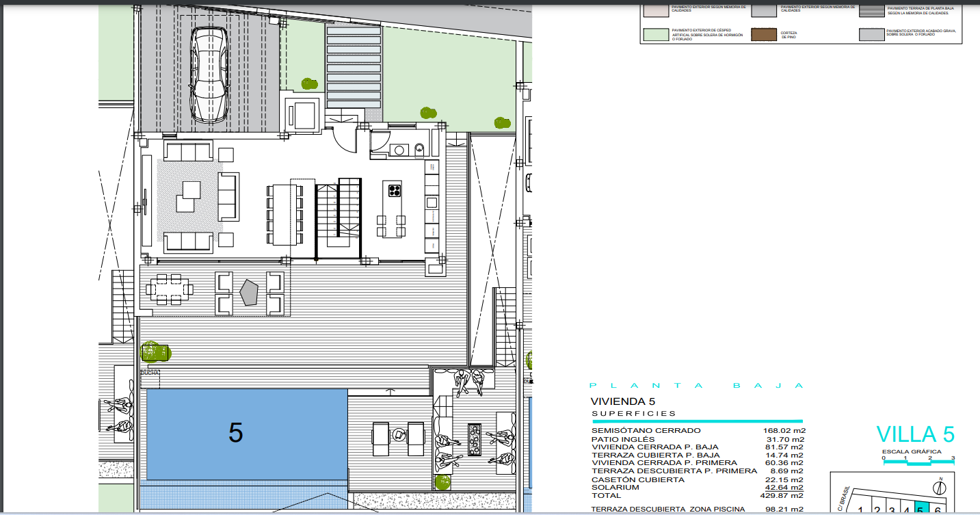
Task: Click the TOTAL 429.87 m2 row
Action: click(697, 495)
